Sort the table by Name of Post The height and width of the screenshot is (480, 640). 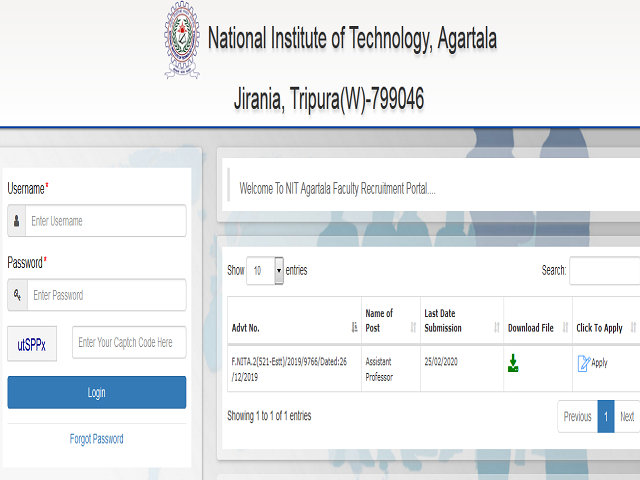tap(414, 327)
